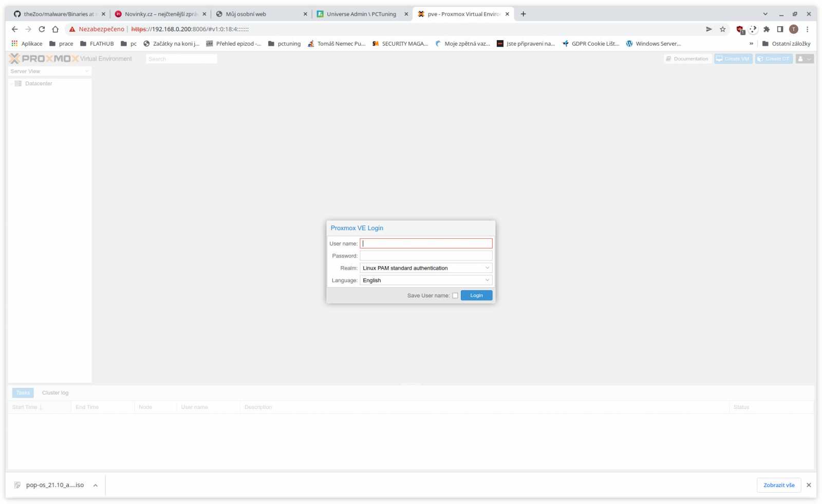Open pctuning bookmark folder
The height and width of the screenshot is (504, 822).
[x=284, y=44]
